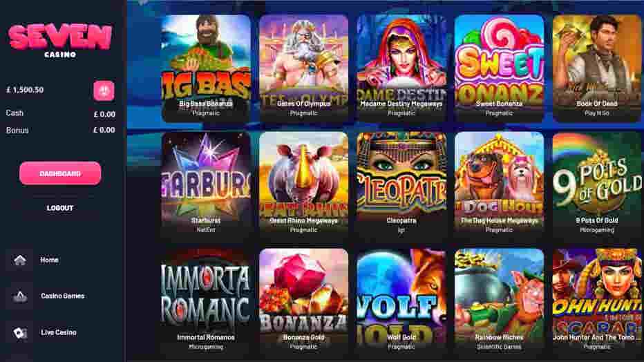The image size is (644, 362).
Task: Launch Immortal Romance game tile
Action: pyautogui.click(x=206, y=302)
